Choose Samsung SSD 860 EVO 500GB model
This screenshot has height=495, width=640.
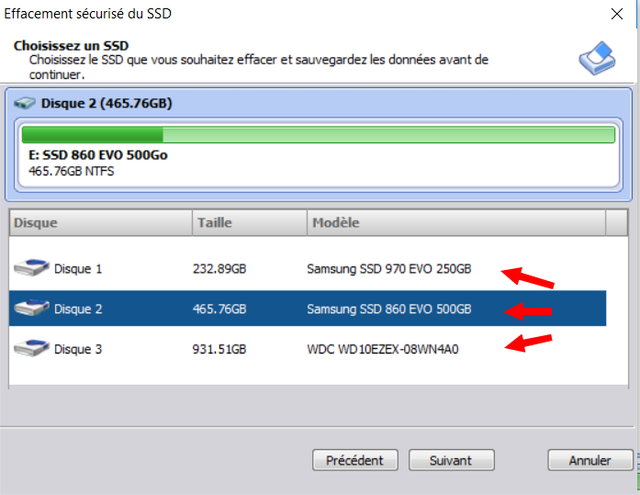(389, 309)
